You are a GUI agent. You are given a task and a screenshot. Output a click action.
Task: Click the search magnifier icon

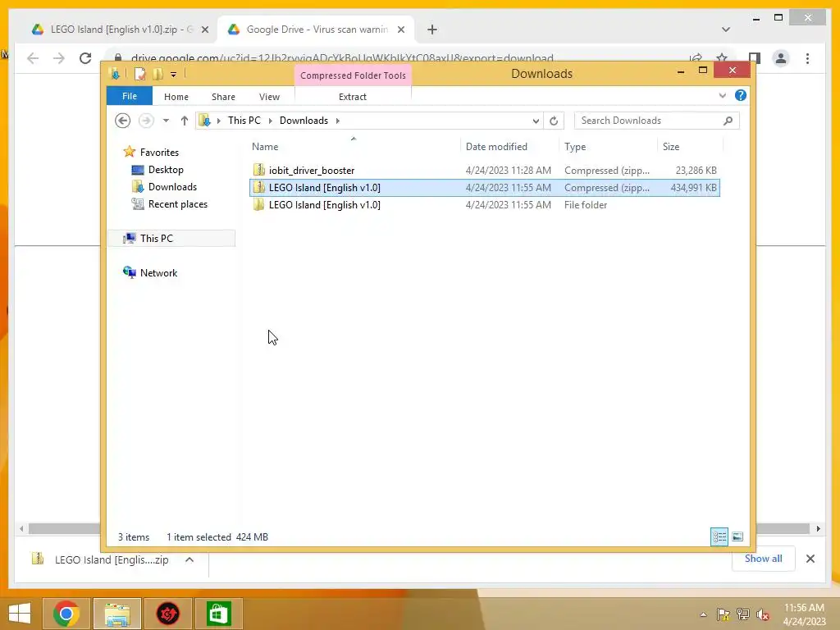(x=728, y=121)
